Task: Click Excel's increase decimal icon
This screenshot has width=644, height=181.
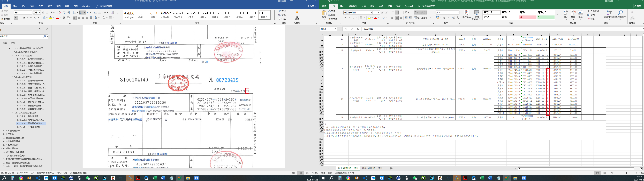Action: click(453, 18)
